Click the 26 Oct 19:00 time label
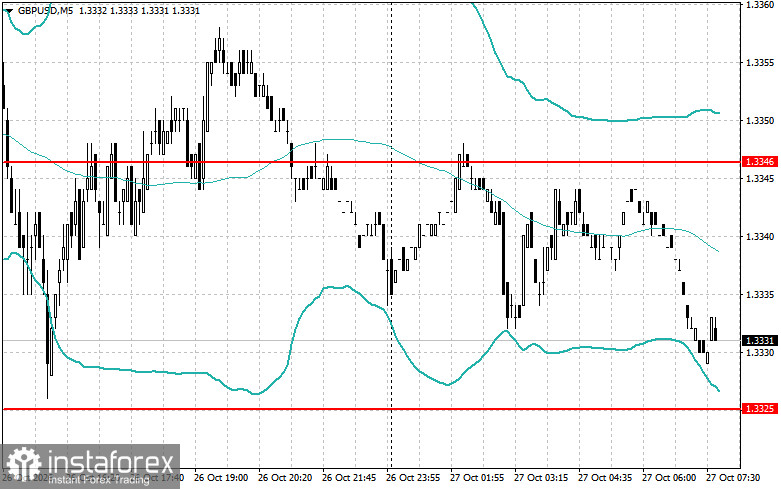781x489 pixels. (221, 478)
